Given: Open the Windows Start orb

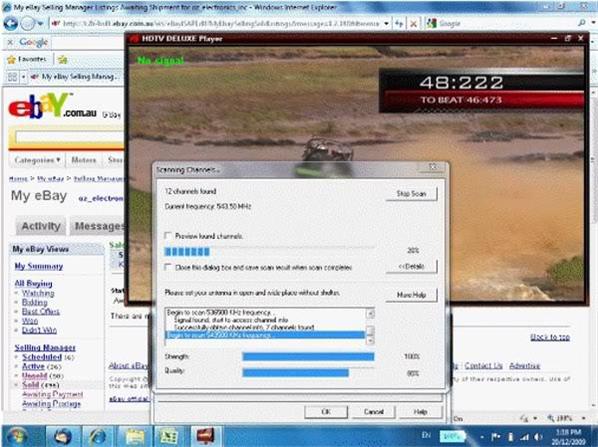Looking at the screenshot, I should [x=17, y=436].
